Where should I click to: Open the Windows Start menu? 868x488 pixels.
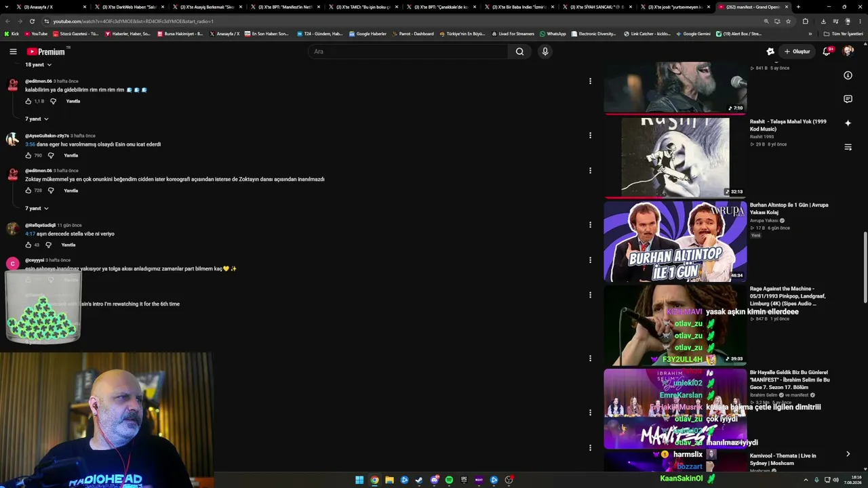tap(359, 480)
